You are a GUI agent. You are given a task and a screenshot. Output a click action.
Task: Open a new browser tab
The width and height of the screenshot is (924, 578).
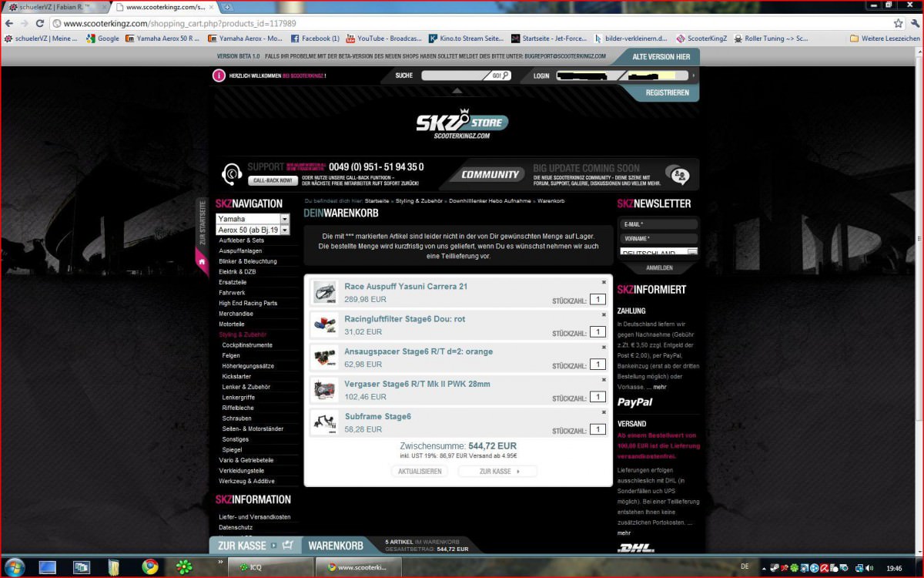(227, 7)
